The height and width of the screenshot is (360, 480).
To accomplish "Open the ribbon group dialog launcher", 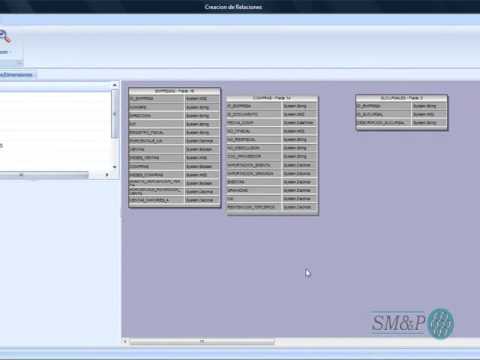I will [x=19, y=62].
